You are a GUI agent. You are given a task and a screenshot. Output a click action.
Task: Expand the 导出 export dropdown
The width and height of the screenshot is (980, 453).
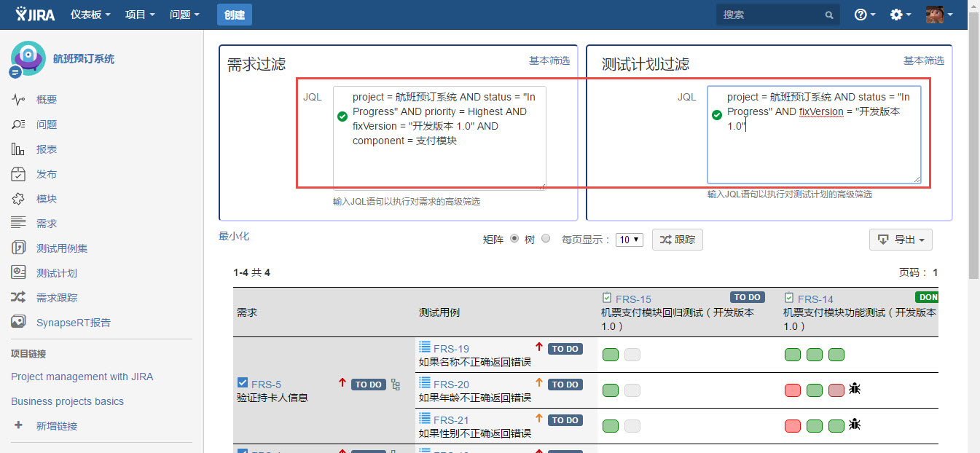pyautogui.click(x=901, y=240)
